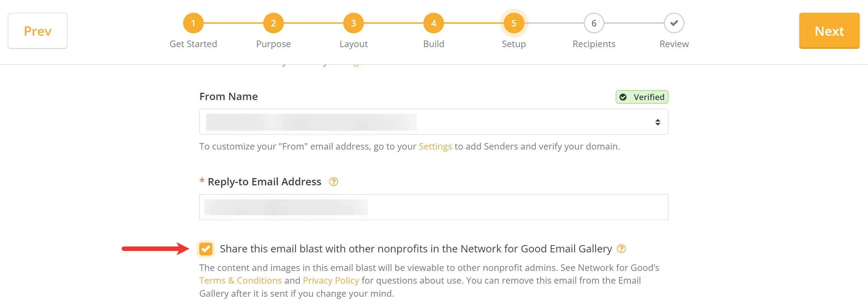Click the Build step circle
The height and width of the screenshot is (307, 868).
point(434,23)
